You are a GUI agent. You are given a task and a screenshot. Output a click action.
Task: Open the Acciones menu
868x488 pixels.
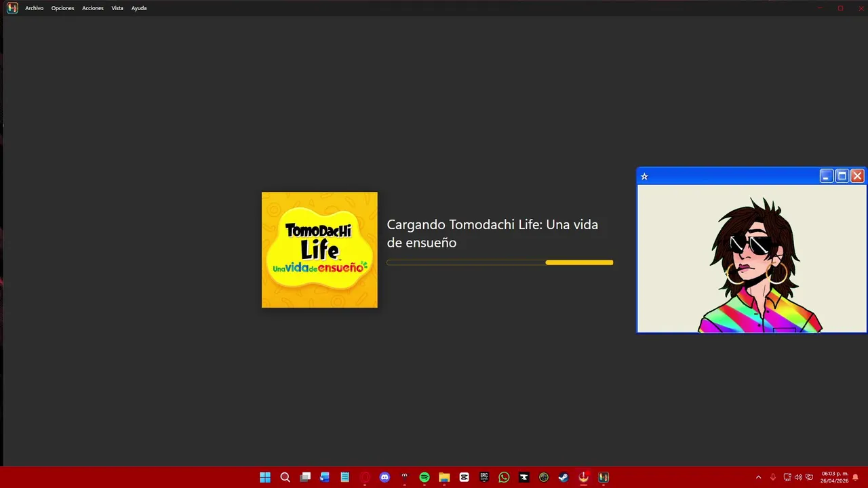click(93, 8)
